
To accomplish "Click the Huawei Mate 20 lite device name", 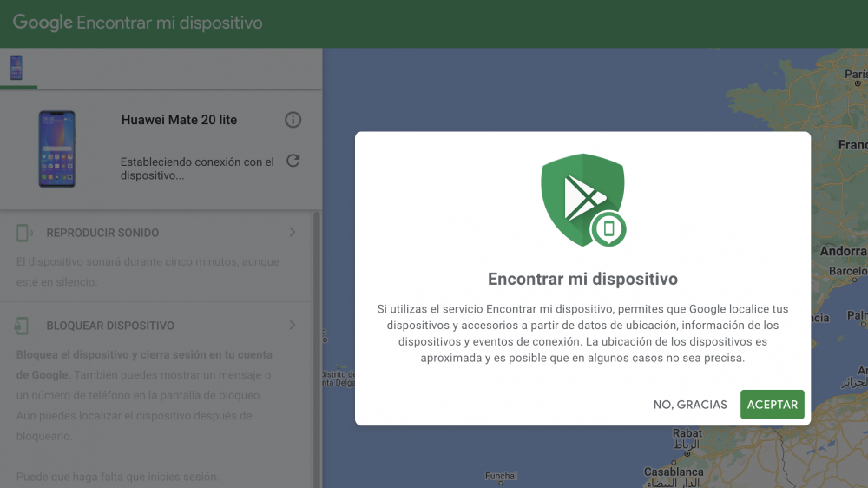I will coord(179,120).
